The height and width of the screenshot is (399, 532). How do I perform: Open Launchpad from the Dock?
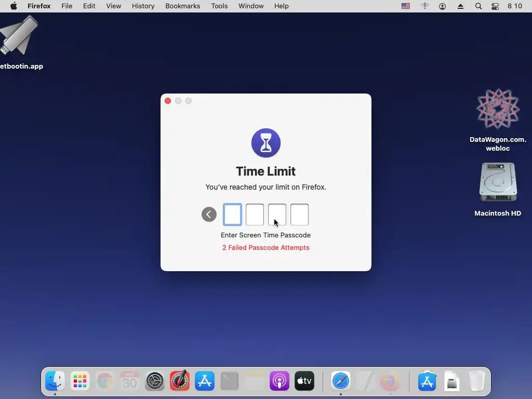click(80, 381)
